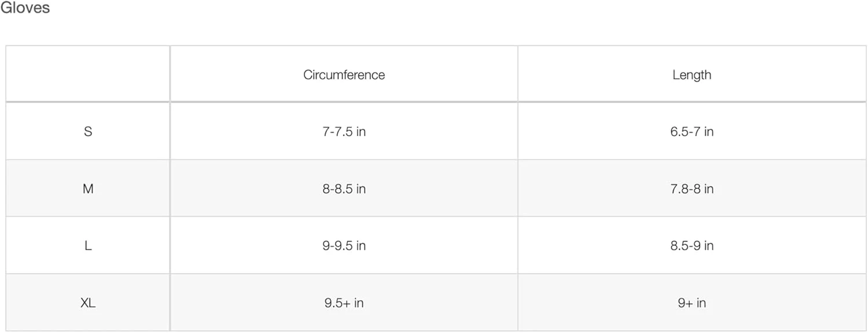Click the 8.5-9 in length cell
The width and height of the screenshot is (868, 333).
692,246
